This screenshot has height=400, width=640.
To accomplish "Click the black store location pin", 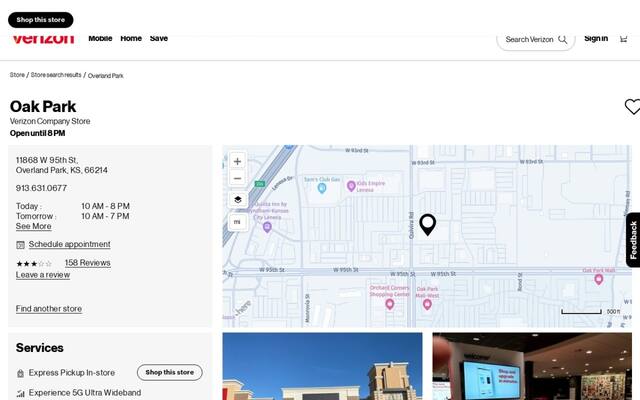I will point(427,224).
